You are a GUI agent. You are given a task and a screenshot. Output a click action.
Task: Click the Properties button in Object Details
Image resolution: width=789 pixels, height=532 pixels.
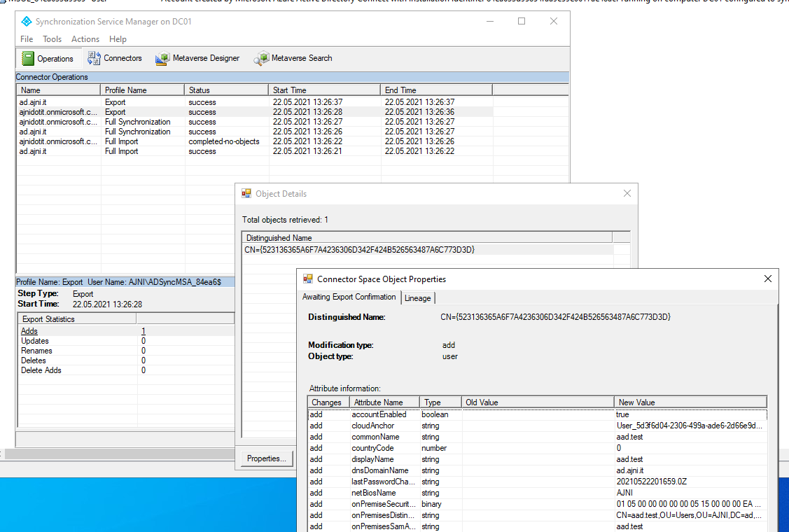pyautogui.click(x=266, y=458)
